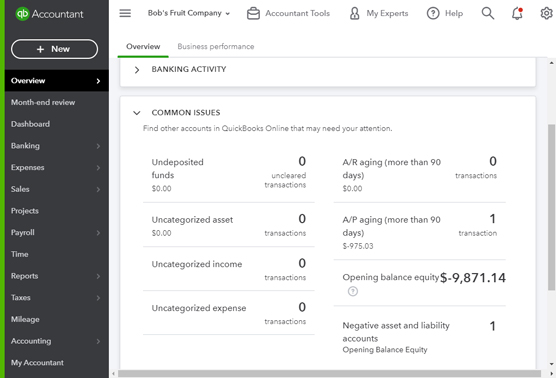The image size is (556, 378).
Task: Open My Accountant in the sidebar
Action: coord(57,363)
